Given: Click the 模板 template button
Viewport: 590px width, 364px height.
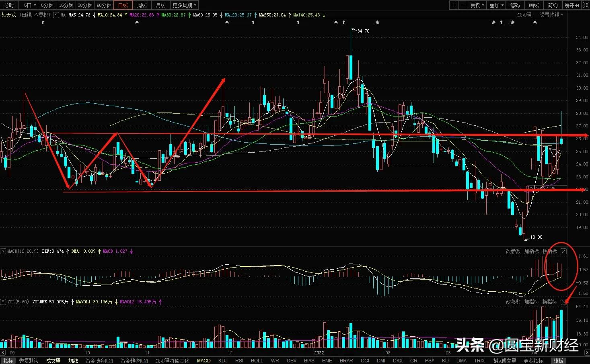Looking at the screenshot, I should pos(558,361).
